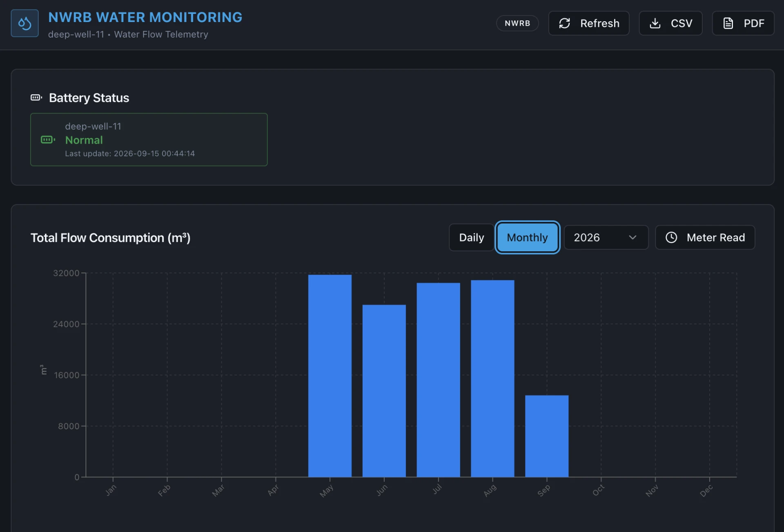Image resolution: width=784 pixels, height=532 pixels.
Task: Click the water droplet logo icon
Action: point(24,23)
